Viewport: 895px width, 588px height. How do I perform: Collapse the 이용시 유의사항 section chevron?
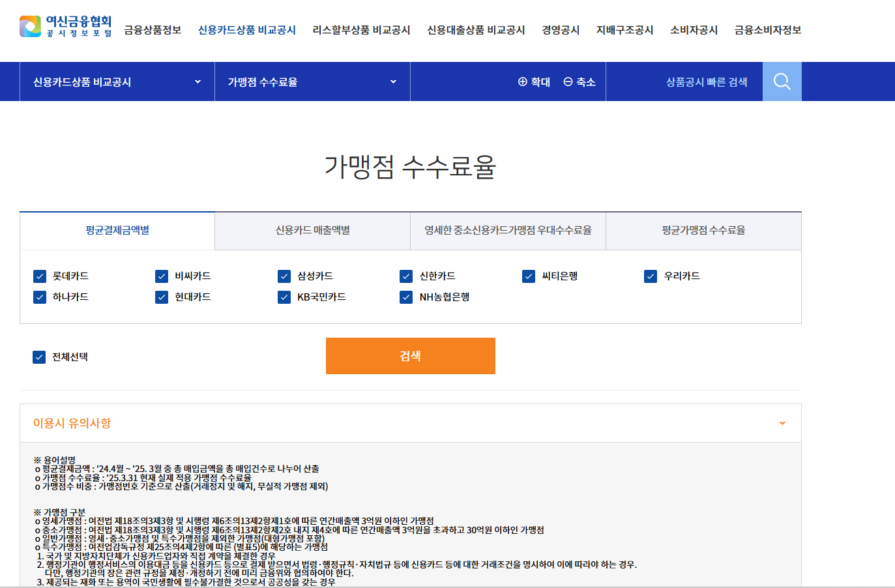click(x=782, y=423)
